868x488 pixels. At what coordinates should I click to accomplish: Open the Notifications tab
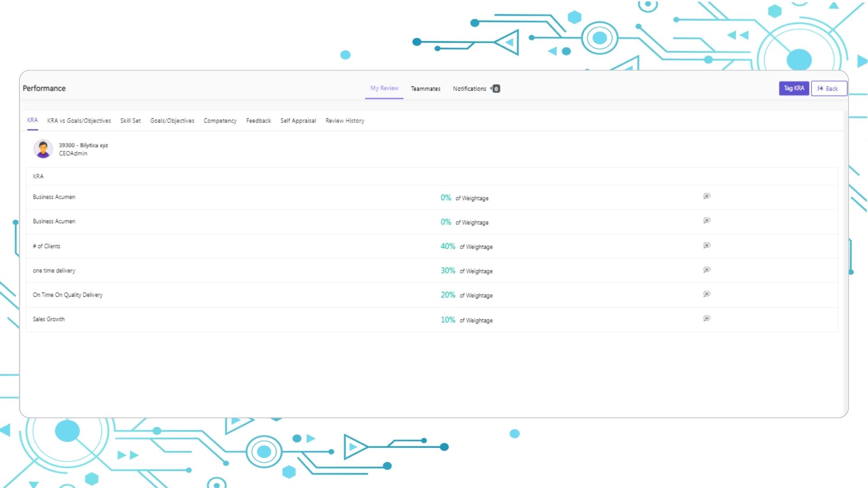coord(469,89)
